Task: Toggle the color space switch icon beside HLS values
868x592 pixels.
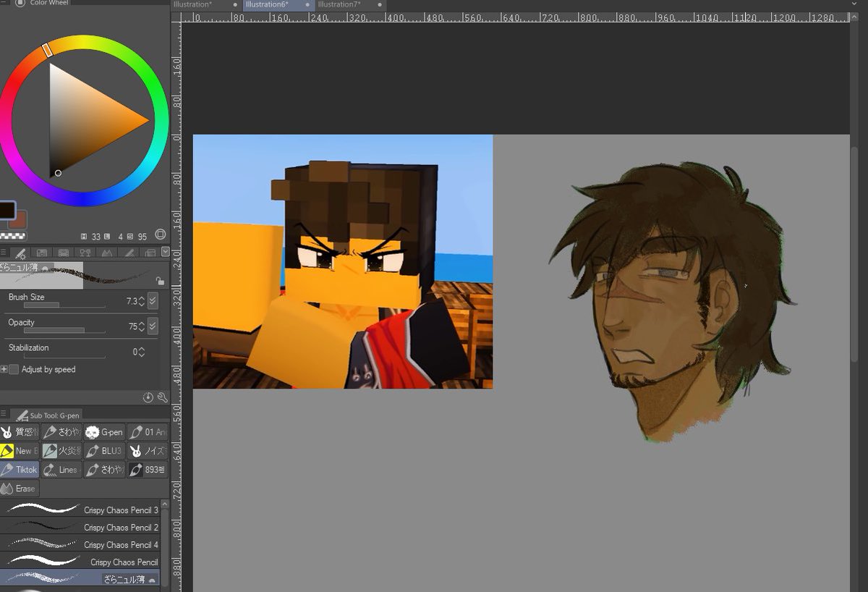Action: click(x=160, y=235)
